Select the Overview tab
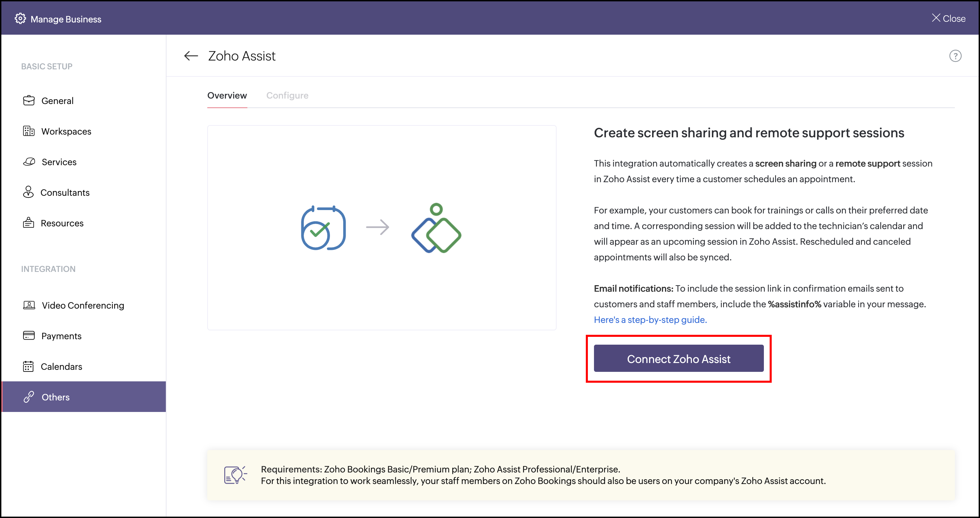 pos(227,96)
